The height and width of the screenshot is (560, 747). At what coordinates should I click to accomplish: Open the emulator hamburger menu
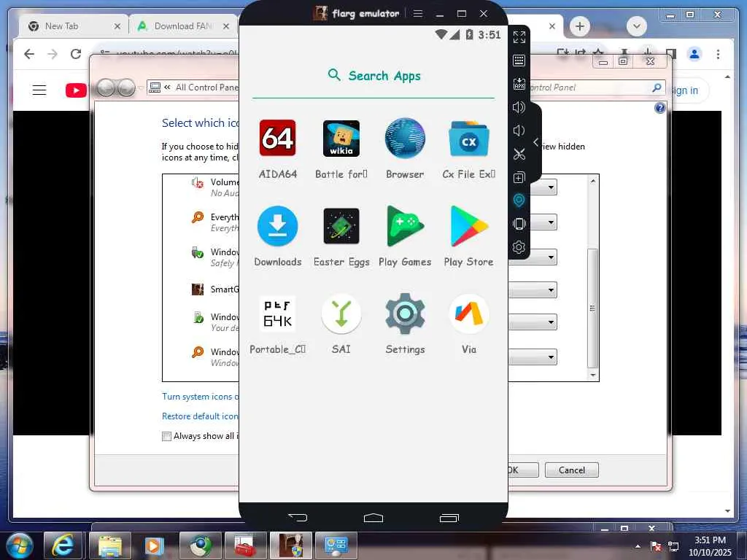point(418,13)
